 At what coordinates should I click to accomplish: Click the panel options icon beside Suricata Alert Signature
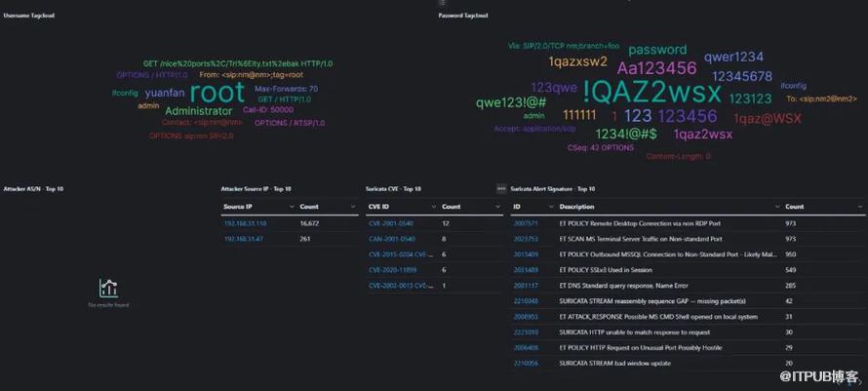(x=501, y=188)
